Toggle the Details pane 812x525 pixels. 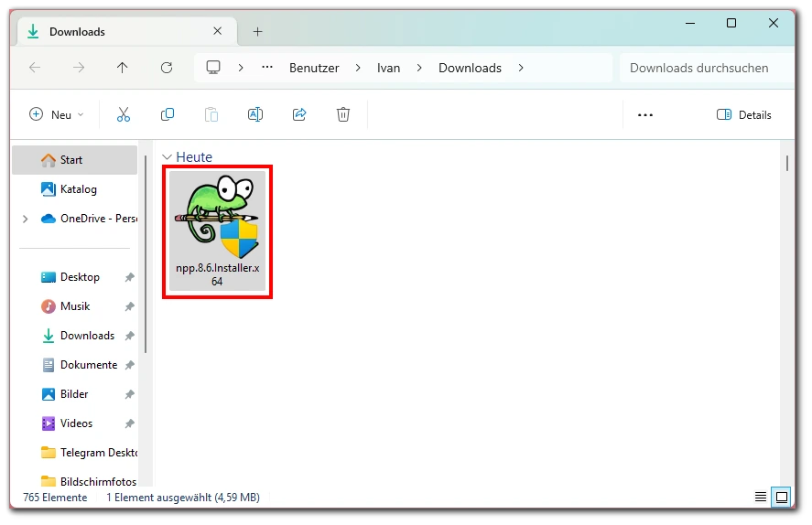click(743, 115)
